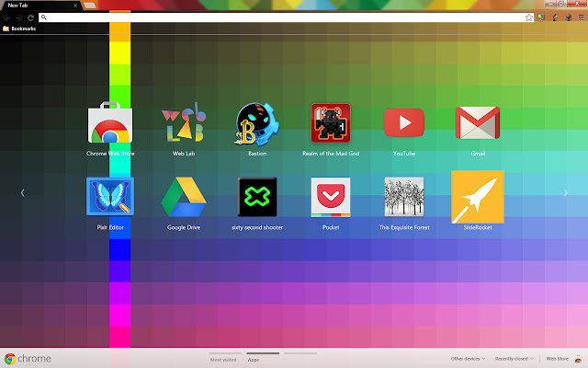Launch Realm of the Mad God
The width and height of the screenshot is (588, 368).
point(331,123)
